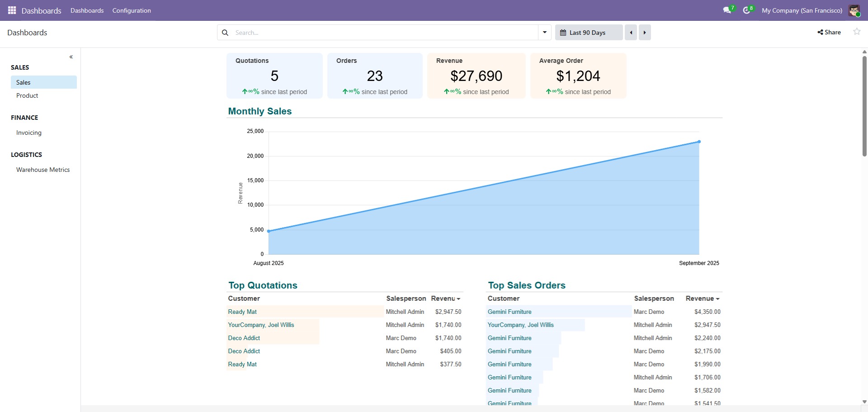The width and height of the screenshot is (868, 412).
Task: Collapse the sidebar with double-chevron icon
Action: coord(71,57)
